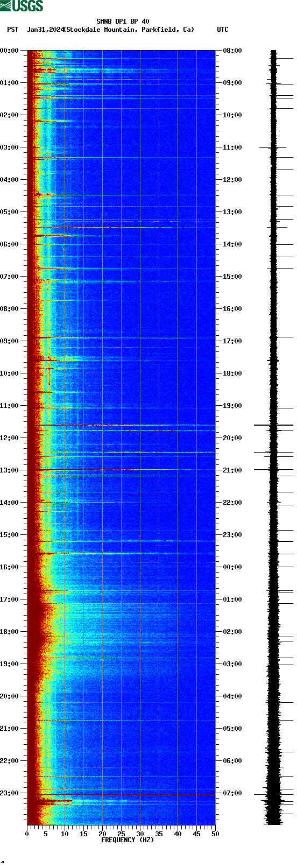297x868 pixels.
Task: Click the large seismogram spike near 19:30 UTC
Action: [273, 425]
